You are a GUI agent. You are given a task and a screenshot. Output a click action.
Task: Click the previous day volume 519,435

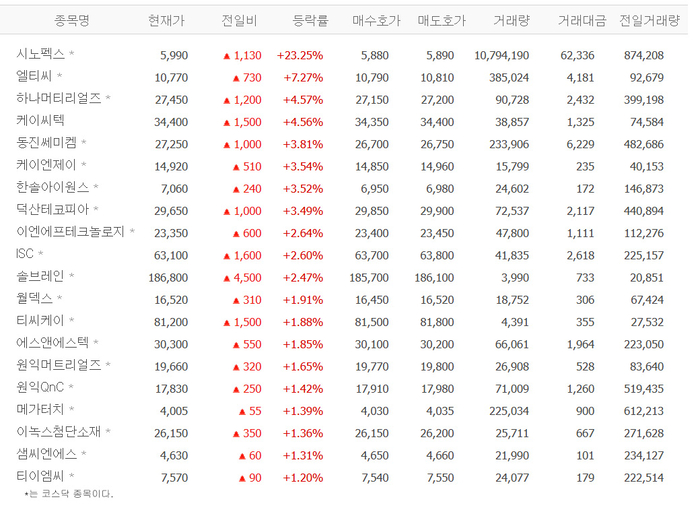point(644,389)
